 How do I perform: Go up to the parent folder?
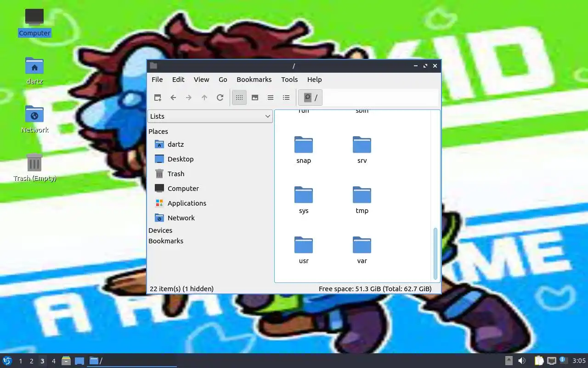[204, 98]
